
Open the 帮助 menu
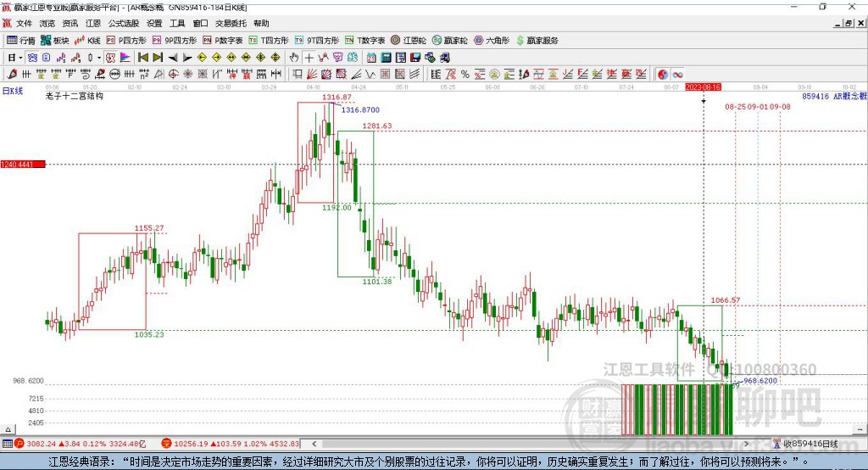[x=261, y=23]
